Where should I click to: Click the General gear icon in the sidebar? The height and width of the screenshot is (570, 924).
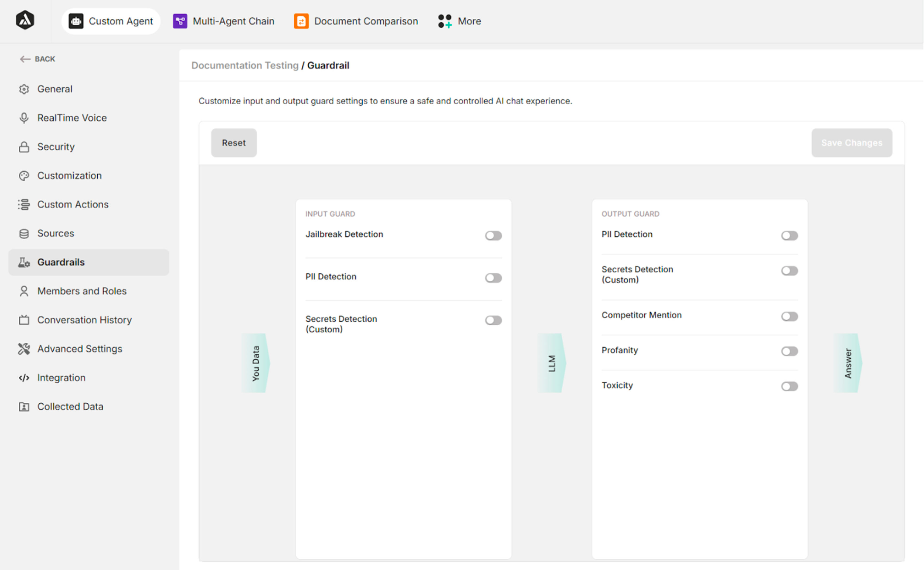[24, 89]
